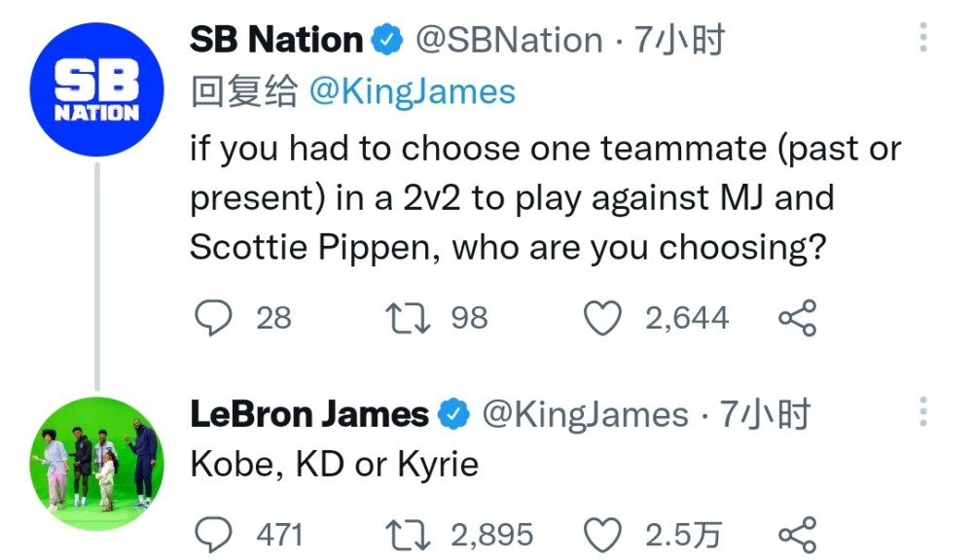Open the SB Nation profile avatar
This screenshot has height=560, width=973.
[x=96, y=89]
